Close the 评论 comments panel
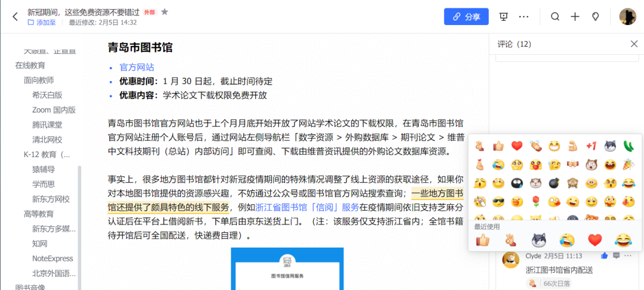The height and width of the screenshot is (290, 644). pos(634,44)
